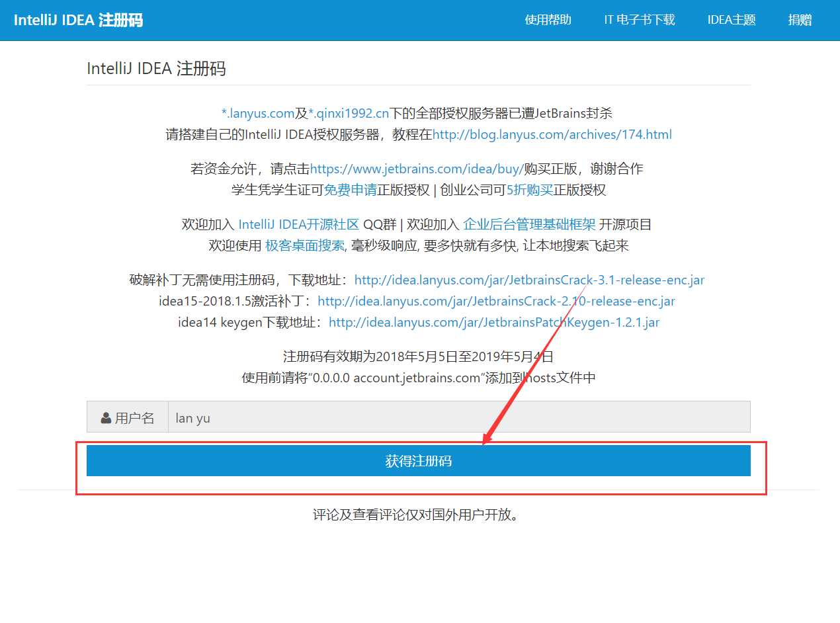Follow the *.qinxi1992.cn link
This screenshot has width=840, height=623.
pos(349,113)
